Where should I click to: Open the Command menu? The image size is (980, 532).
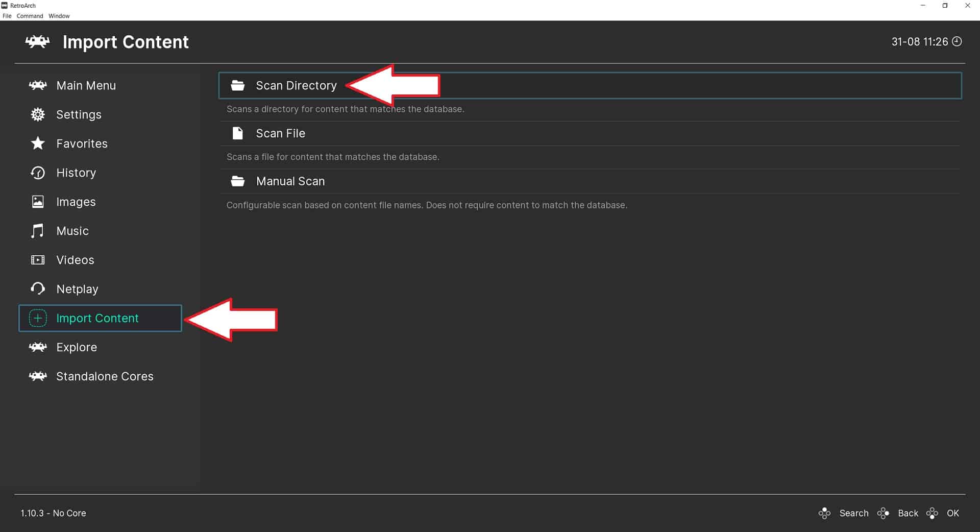[30, 16]
